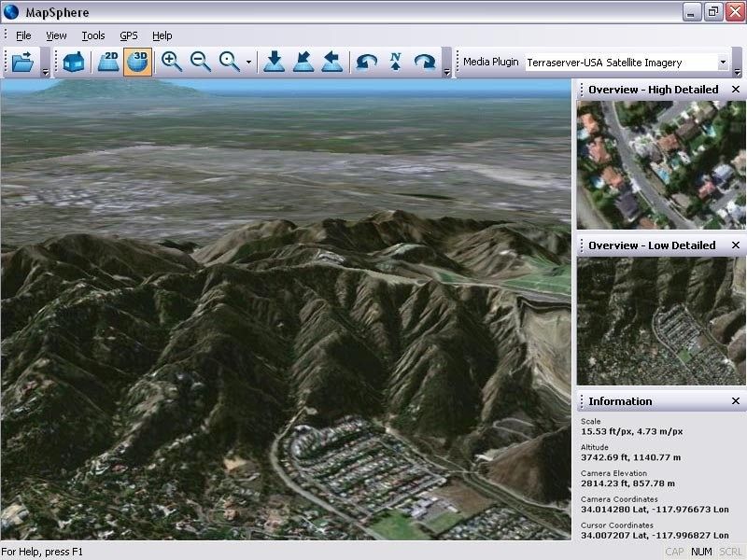Click the Zoom Out magnifier icon

click(201, 62)
